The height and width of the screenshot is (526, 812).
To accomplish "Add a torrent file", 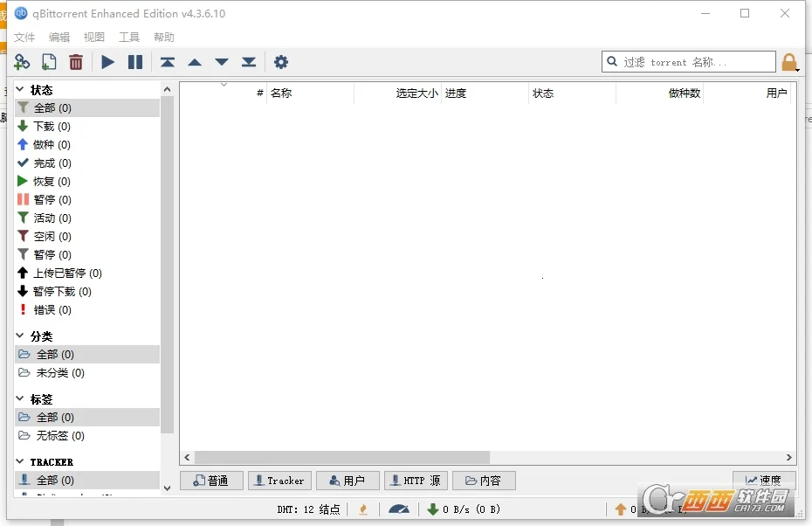I will (47, 61).
